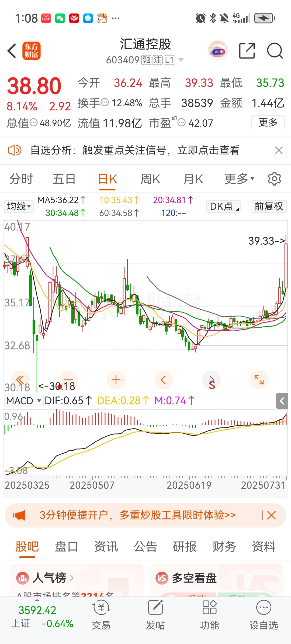Open the 均线 indicator dropdown
Viewport: 291px width, 644px height.
(x=19, y=206)
